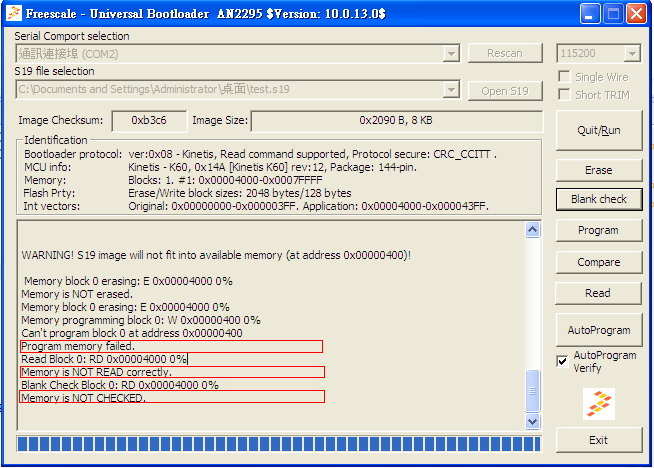Click the 'Program memory failed.' log line
Image resolution: width=654 pixels, height=468 pixels.
click(x=78, y=346)
